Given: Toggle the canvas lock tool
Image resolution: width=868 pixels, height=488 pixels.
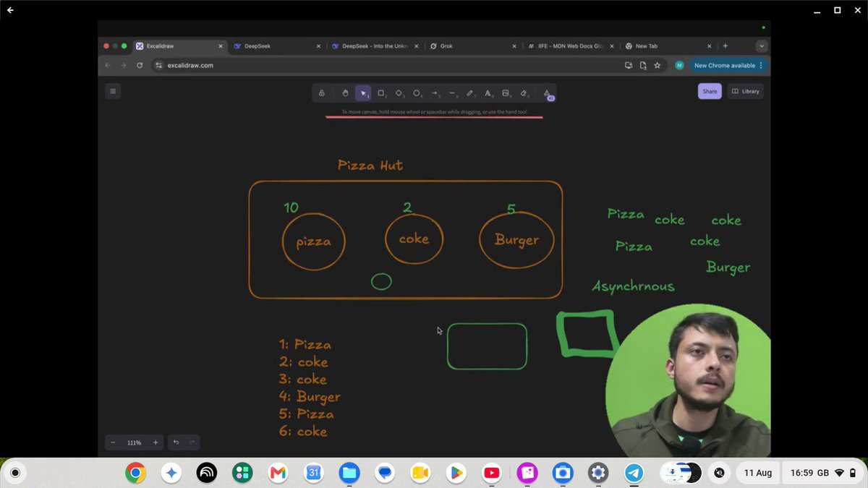Looking at the screenshot, I should coord(322,93).
